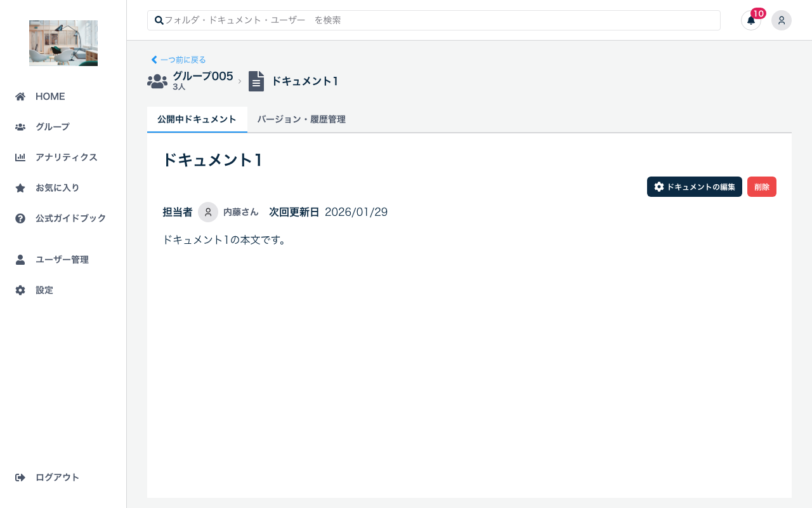Click the notification bell with badge 10
This screenshot has height=508, width=812.
point(750,20)
